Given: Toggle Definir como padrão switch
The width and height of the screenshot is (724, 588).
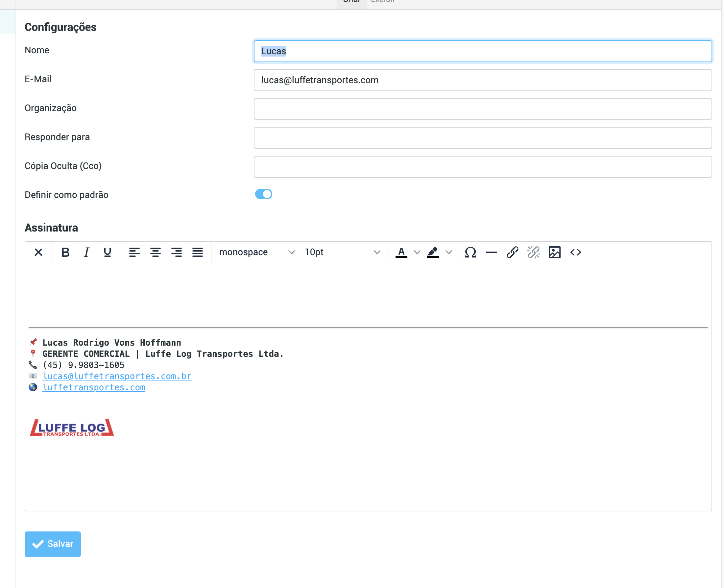Looking at the screenshot, I should click(x=263, y=194).
